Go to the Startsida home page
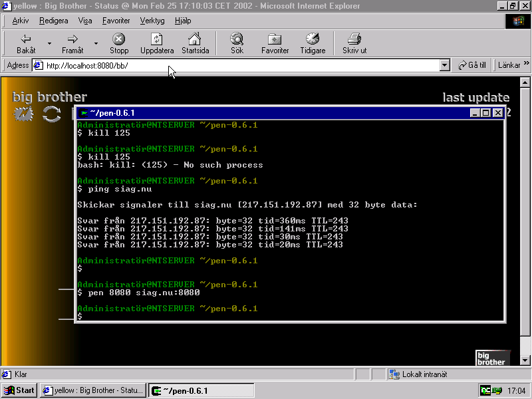 [195, 43]
